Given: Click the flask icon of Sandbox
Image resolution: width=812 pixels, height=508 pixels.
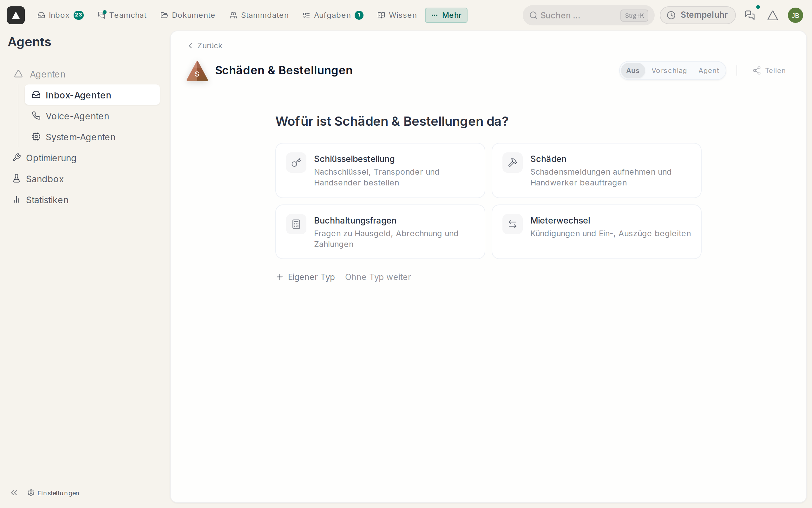Looking at the screenshot, I should pyautogui.click(x=16, y=178).
